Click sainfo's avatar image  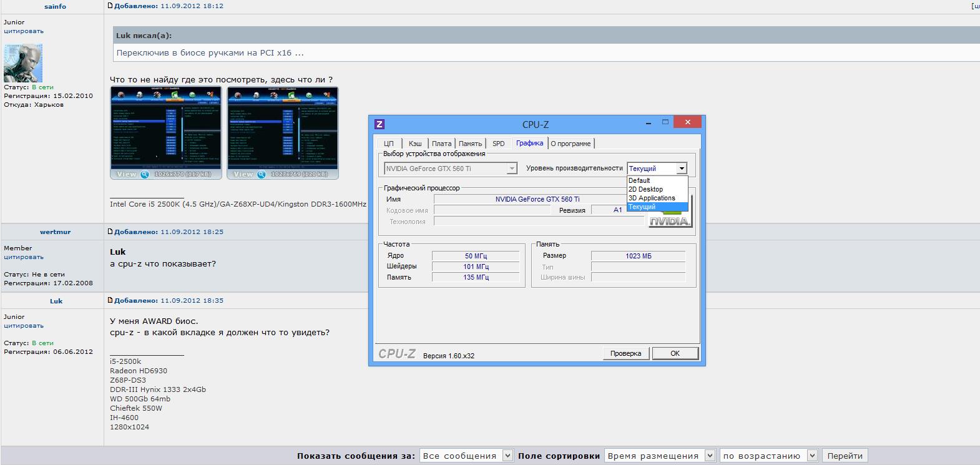[23, 63]
